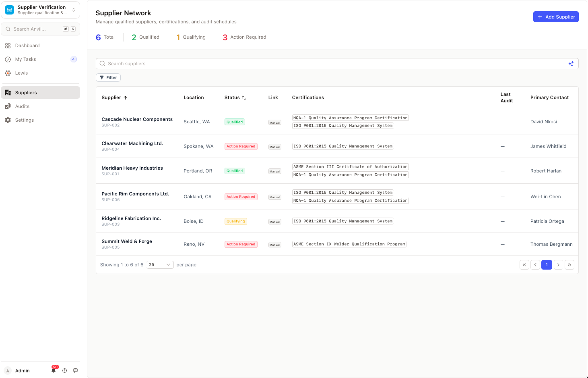
Task: Click the AI sparkle icon in search
Action: [571, 64]
